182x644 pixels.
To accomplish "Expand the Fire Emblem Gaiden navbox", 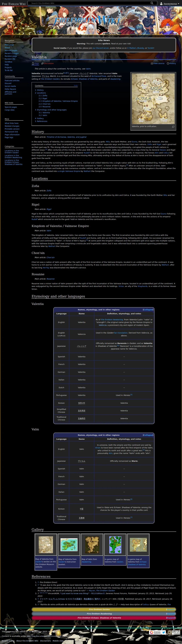I will (x=171, y=610).
